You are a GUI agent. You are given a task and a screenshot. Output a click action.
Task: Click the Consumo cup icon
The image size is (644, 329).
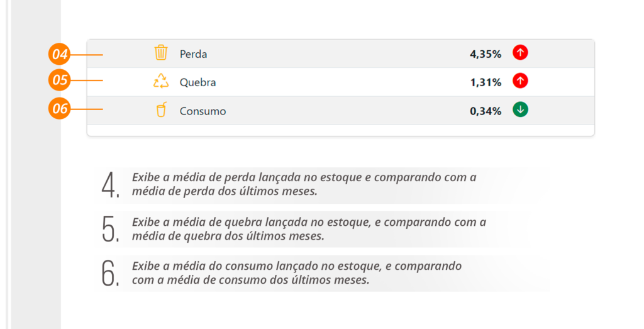(162, 109)
